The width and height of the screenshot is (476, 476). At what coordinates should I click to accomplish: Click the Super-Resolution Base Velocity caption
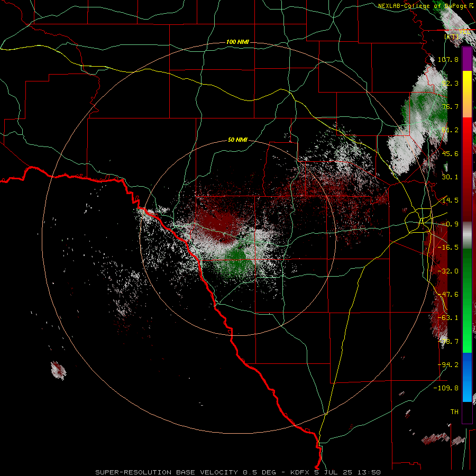[x=237, y=472]
